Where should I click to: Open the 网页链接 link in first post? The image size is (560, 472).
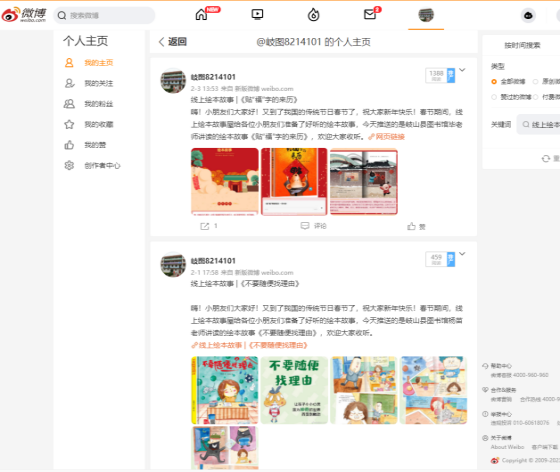[x=386, y=137]
